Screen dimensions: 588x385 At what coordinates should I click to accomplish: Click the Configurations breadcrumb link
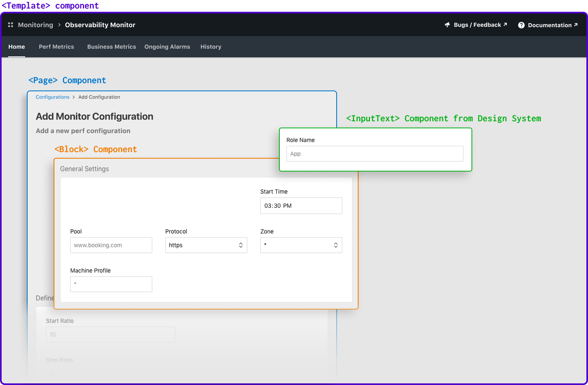(x=52, y=97)
